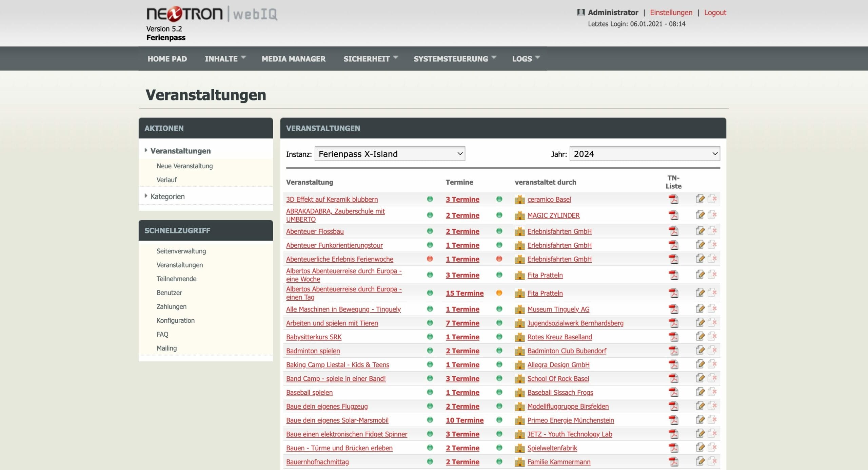Toggle green event status for Abenteuer Flossbau
868x470 pixels.
pos(430,231)
